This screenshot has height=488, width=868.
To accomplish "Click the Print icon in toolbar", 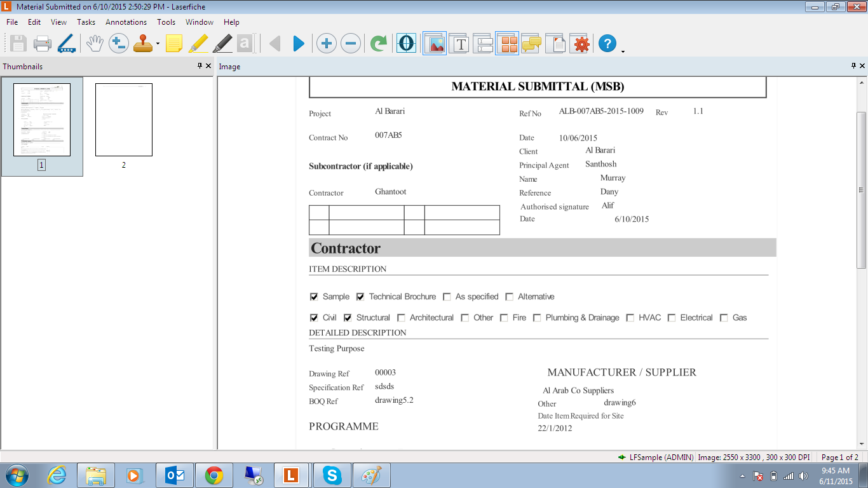I will (43, 43).
